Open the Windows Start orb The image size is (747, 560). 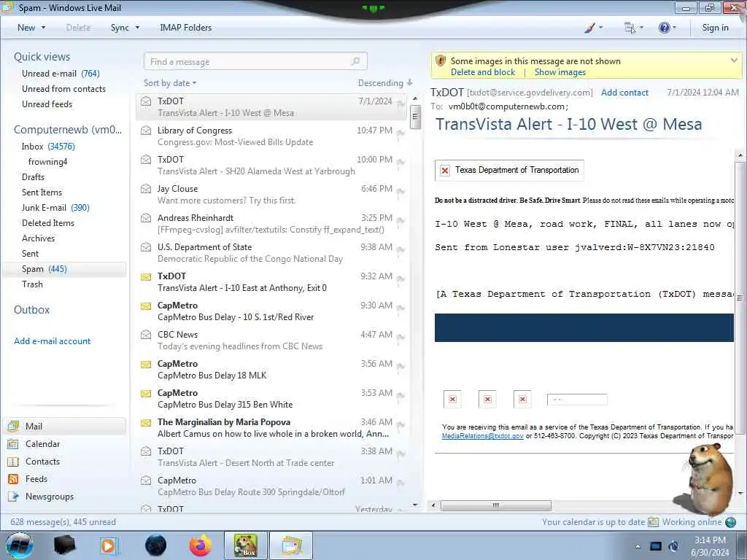pyautogui.click(x=20, y=545)
